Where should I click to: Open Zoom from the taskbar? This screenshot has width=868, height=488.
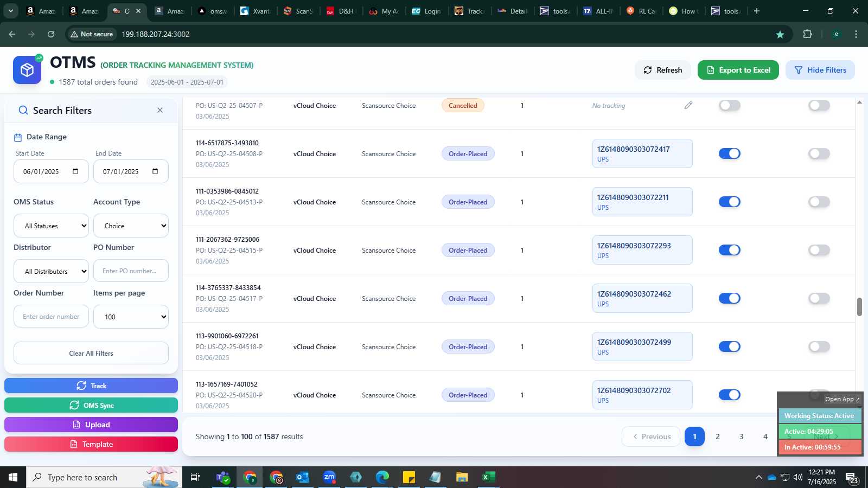point(329,477)
